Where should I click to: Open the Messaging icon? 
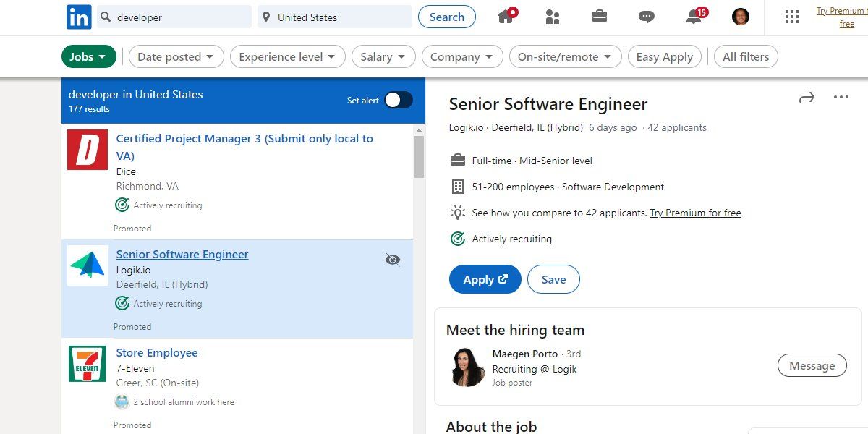click(x=646, y=17)
